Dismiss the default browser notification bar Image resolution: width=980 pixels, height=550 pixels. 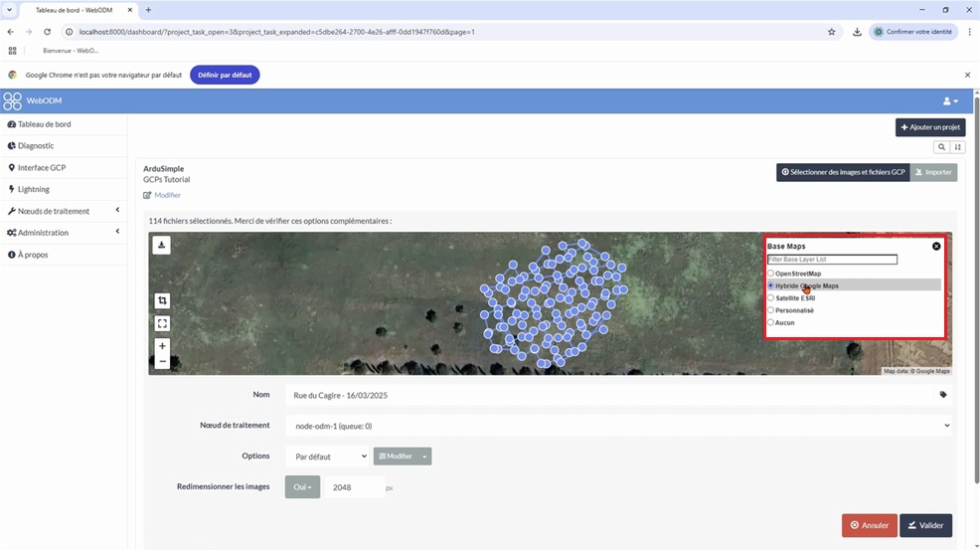point(967,75)
